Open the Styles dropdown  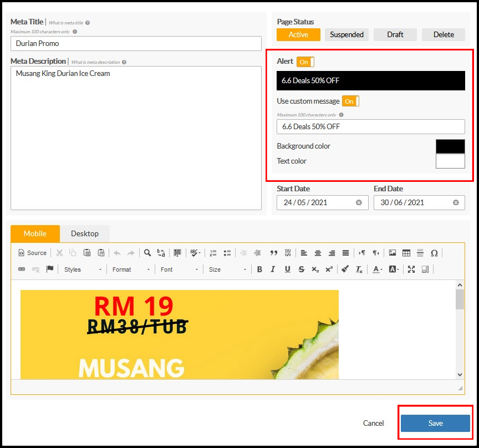(x=83, y=269)
